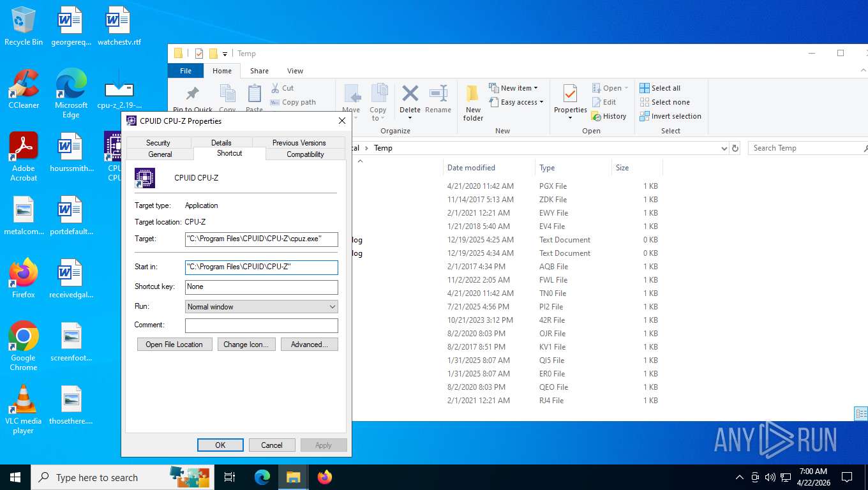Launch Firefox from the desktop shortcut
Screen dimensions: 868x490
pos(24,278)
